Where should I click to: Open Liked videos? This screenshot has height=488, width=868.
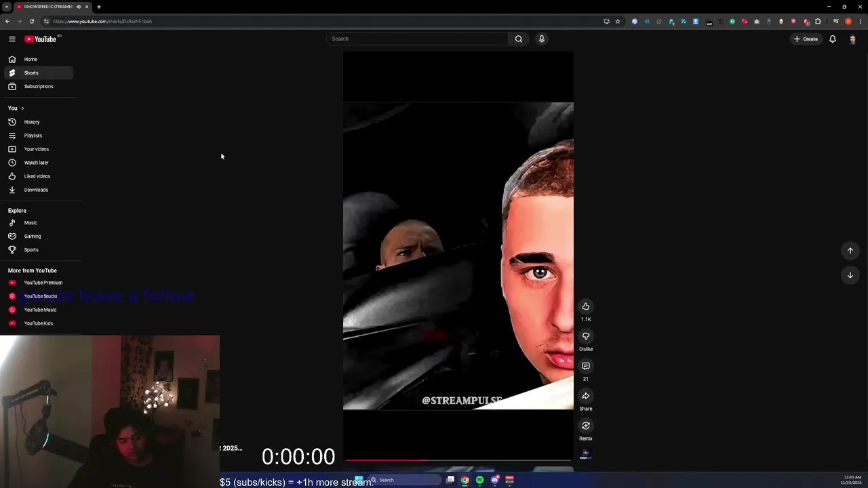(38, 176)
